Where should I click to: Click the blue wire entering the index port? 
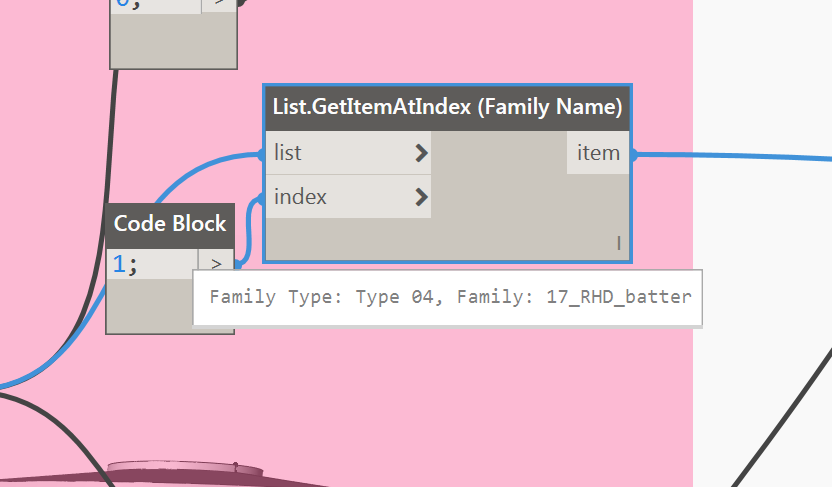point(249,228)
